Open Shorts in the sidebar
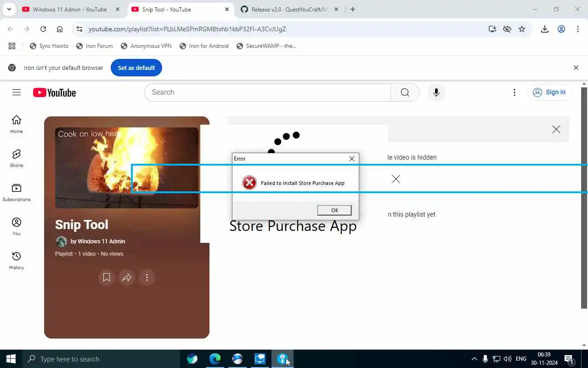Screen dimensions: 588x368 17,158
